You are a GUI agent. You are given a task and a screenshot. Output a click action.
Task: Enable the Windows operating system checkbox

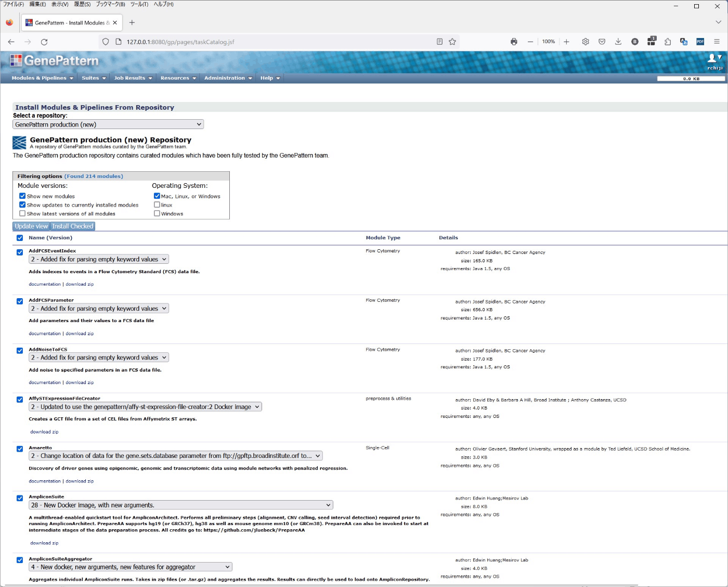[157, 213]
